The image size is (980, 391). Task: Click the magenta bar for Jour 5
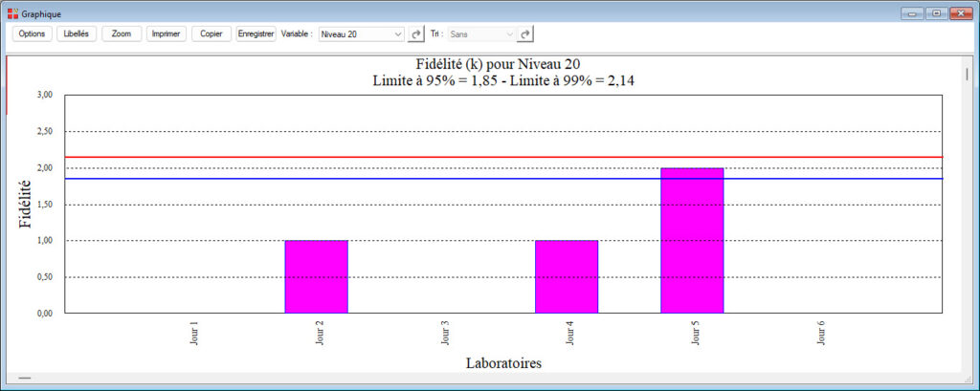pos(692,240)
